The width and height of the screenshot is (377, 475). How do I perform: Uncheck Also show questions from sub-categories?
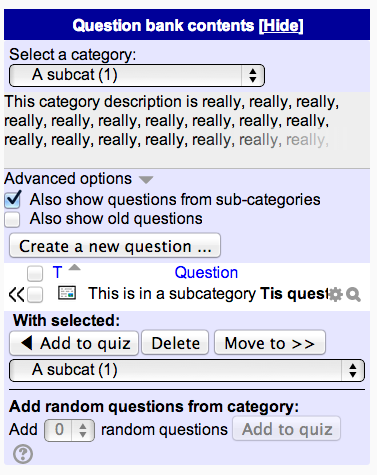(x=13, y=199)
